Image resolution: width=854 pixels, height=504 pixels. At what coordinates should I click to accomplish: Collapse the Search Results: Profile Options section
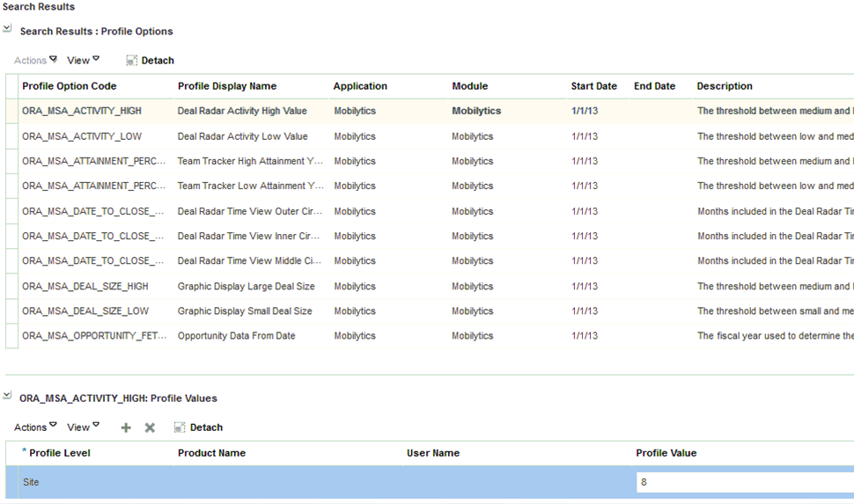pyautogui.click(x=7, y=28)
